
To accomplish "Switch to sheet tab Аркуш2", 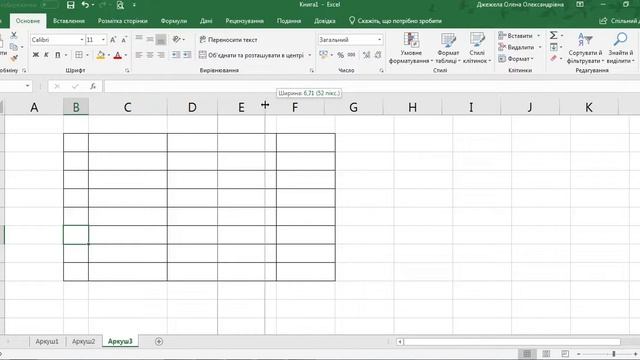I will click(x=83, y=341).
